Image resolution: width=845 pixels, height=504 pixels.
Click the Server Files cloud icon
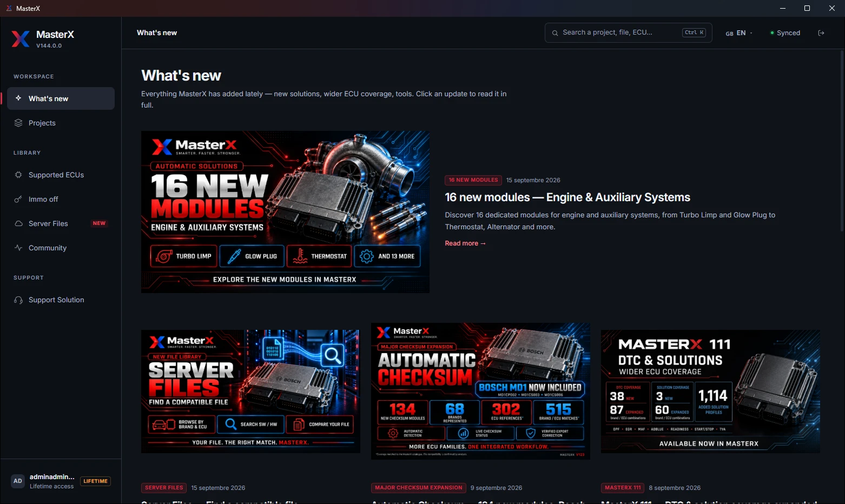(x=18, y=223)
